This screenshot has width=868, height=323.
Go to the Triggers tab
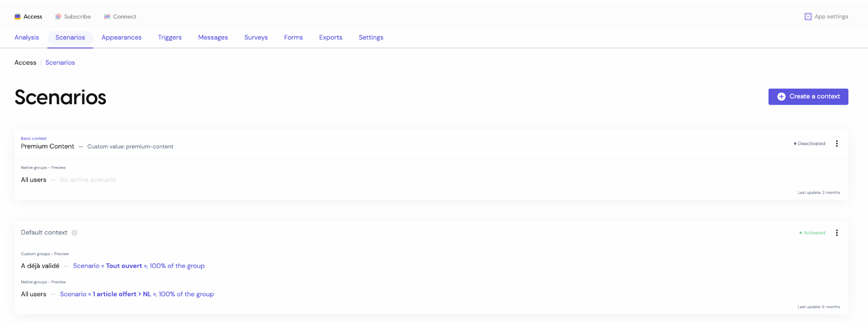170,37
